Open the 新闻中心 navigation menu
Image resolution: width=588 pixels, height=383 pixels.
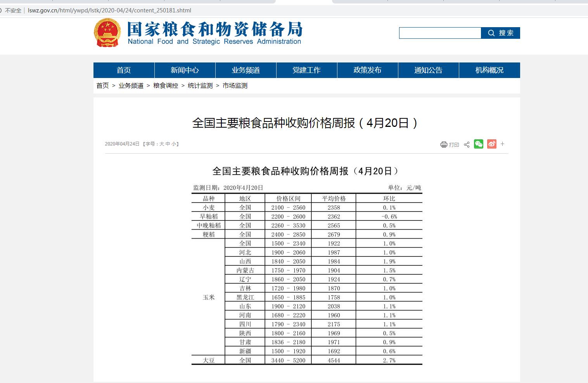(185, 70)
